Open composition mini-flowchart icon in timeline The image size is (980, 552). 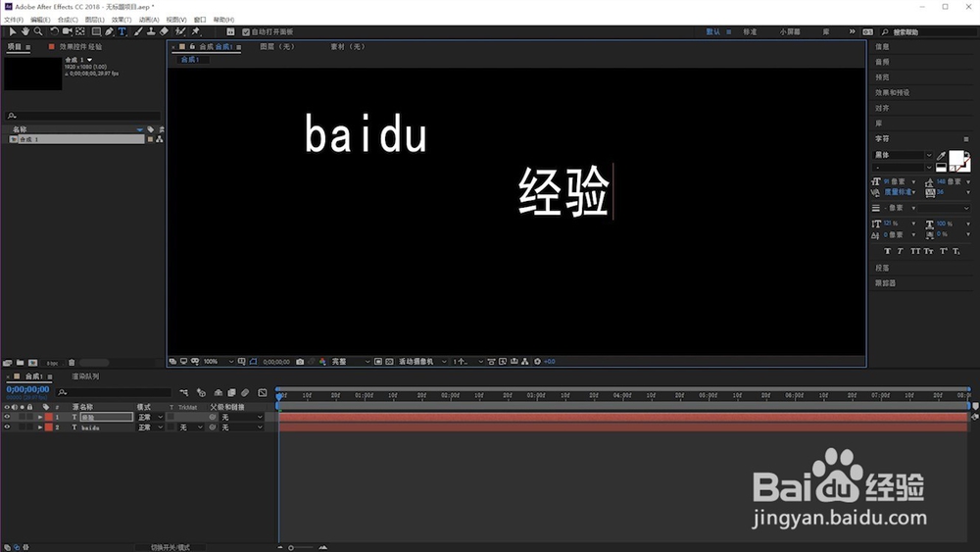point(184,392)
